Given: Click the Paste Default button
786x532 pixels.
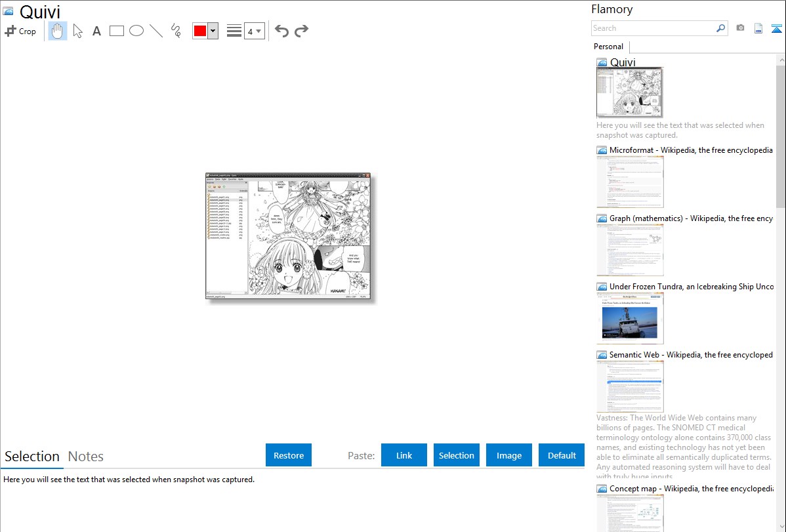Looking at the screenshot, I should pyautogui.click(x=562, y=455).
